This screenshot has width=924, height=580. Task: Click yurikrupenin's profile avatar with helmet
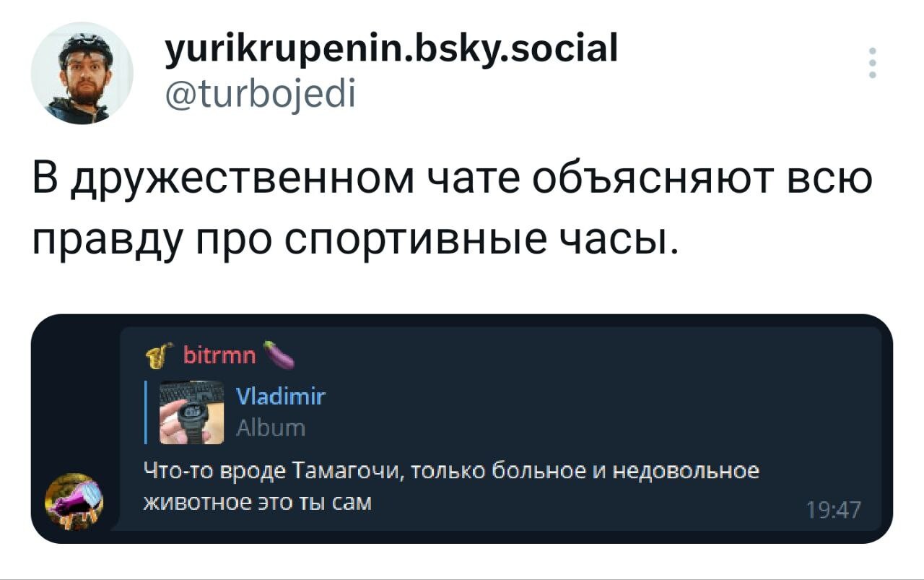pyautogui.click(x=82, y=73)
